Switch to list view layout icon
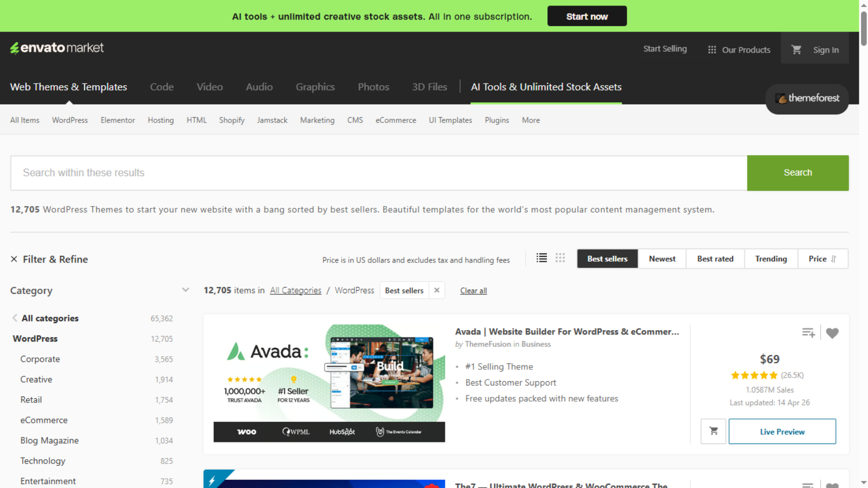This screenshot has width=868, height=488. 541,258
